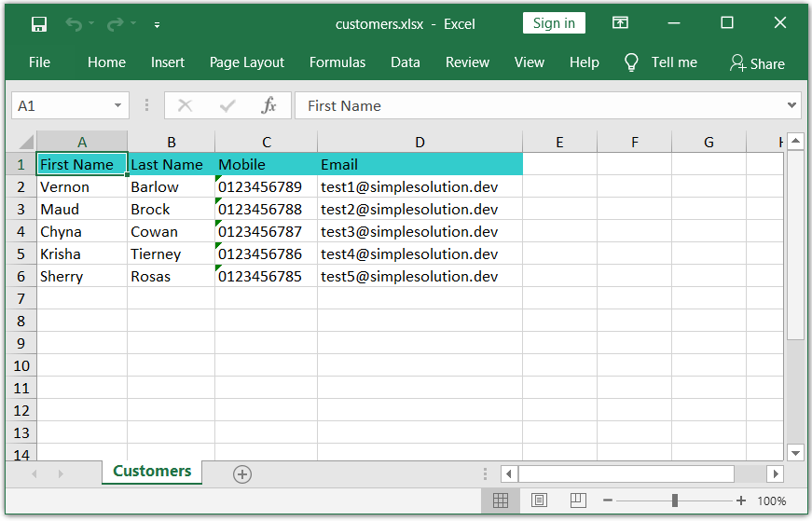
Task: Select row 3 header
Action: (x=21, y=209)
